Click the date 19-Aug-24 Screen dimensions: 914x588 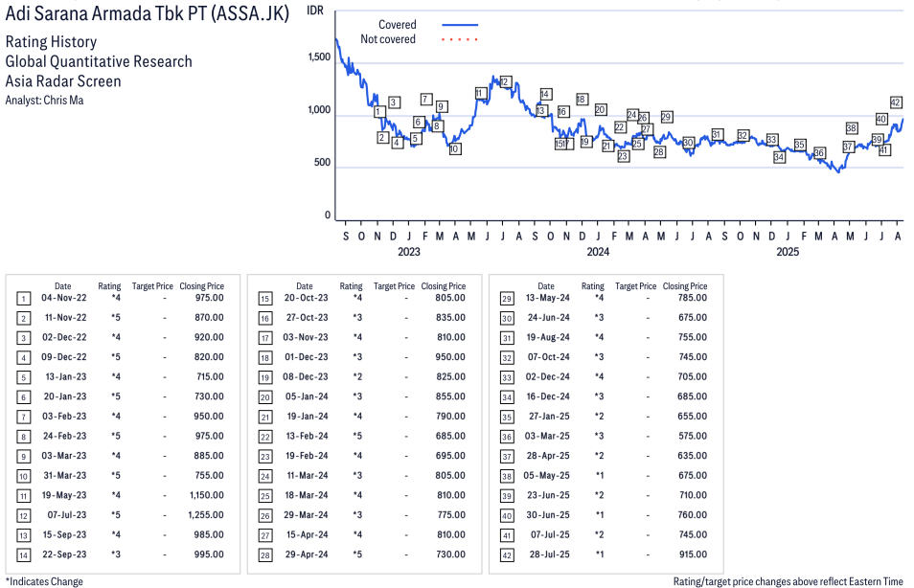[548, 337]
